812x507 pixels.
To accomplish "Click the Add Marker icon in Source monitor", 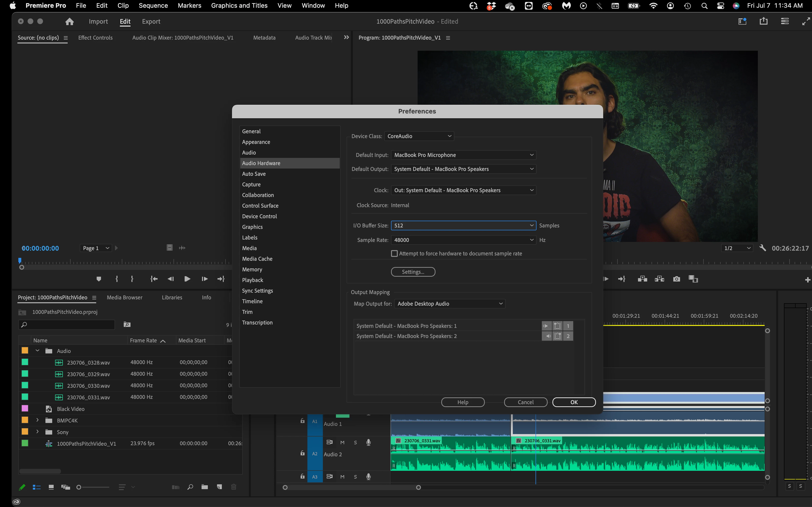I will (99, 279).
